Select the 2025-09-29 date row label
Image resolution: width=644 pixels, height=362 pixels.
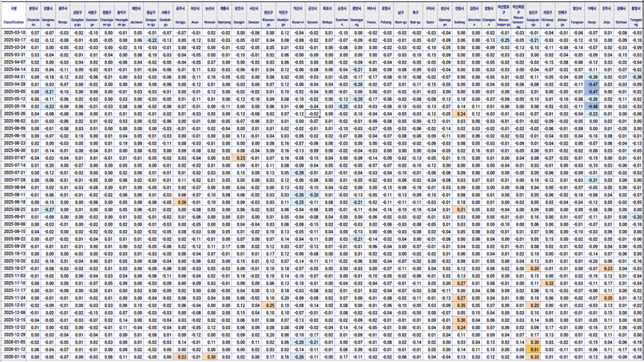tap(14, 246)
